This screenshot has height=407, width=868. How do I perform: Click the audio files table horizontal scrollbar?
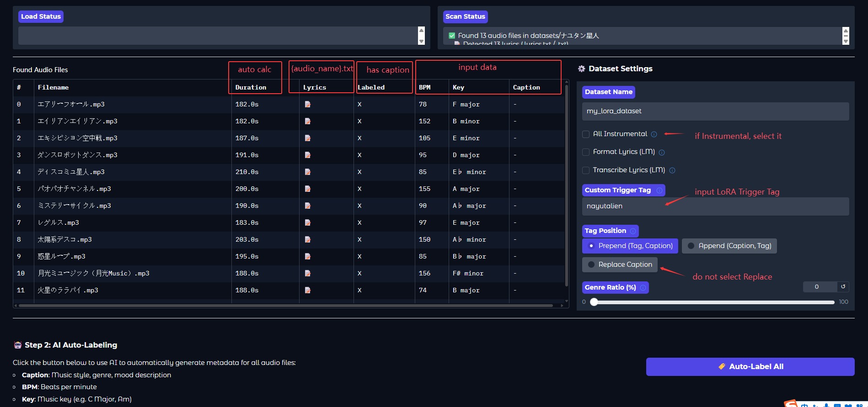click(286, 306)
